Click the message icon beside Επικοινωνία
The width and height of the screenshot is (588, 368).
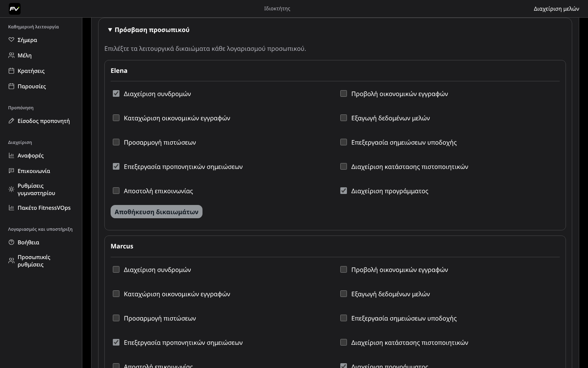coord(11,171)
